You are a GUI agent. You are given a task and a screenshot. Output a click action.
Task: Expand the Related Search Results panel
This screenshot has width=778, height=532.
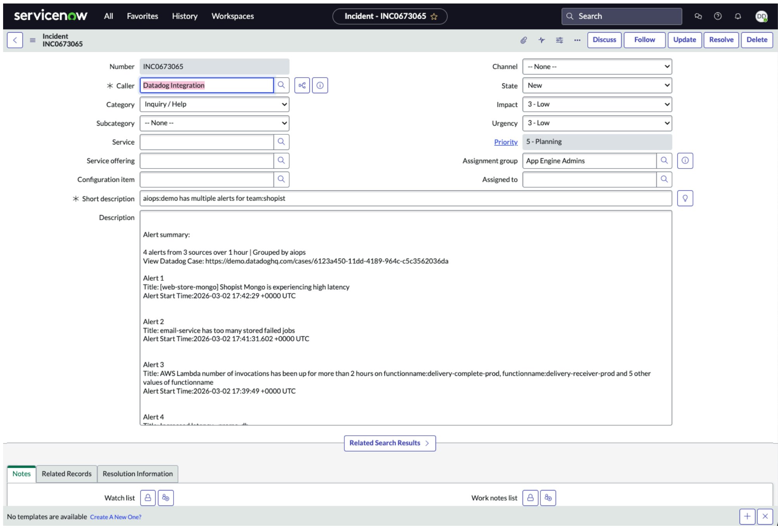[x=390, y=443]
